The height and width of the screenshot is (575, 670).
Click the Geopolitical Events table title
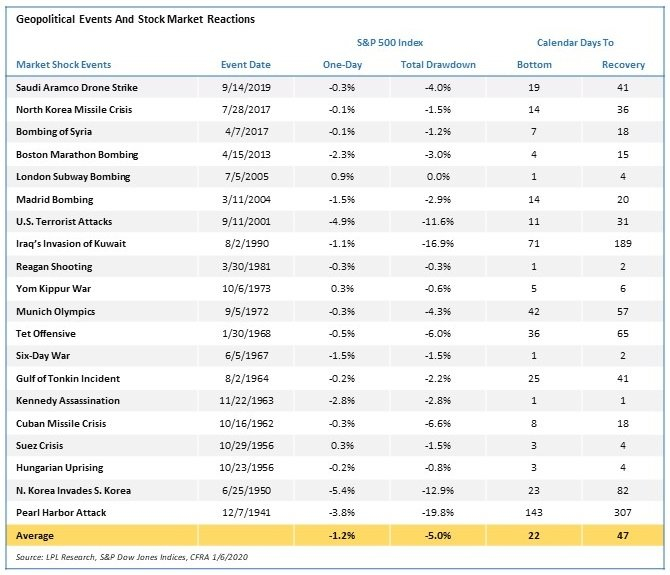(x=135, y=19)
